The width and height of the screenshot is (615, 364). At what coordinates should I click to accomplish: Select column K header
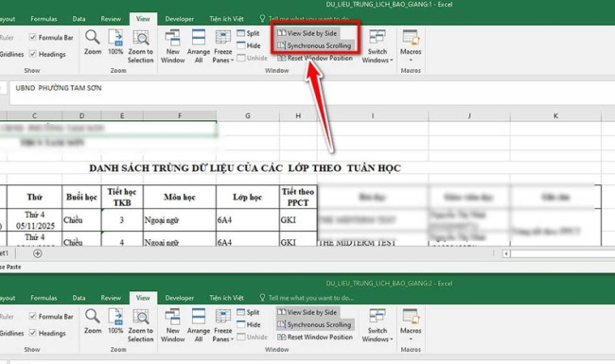[555, 115]
